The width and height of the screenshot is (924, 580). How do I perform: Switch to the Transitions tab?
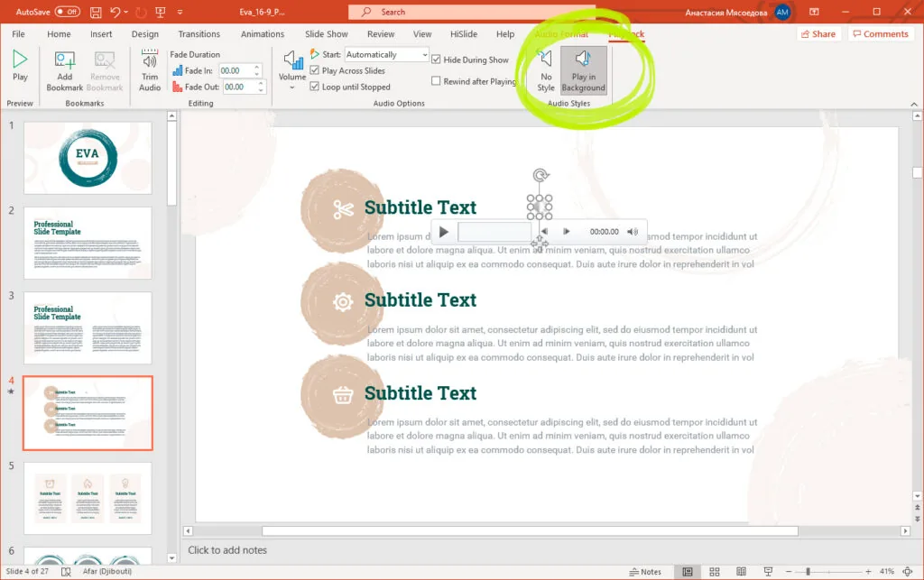coord(199,34)
